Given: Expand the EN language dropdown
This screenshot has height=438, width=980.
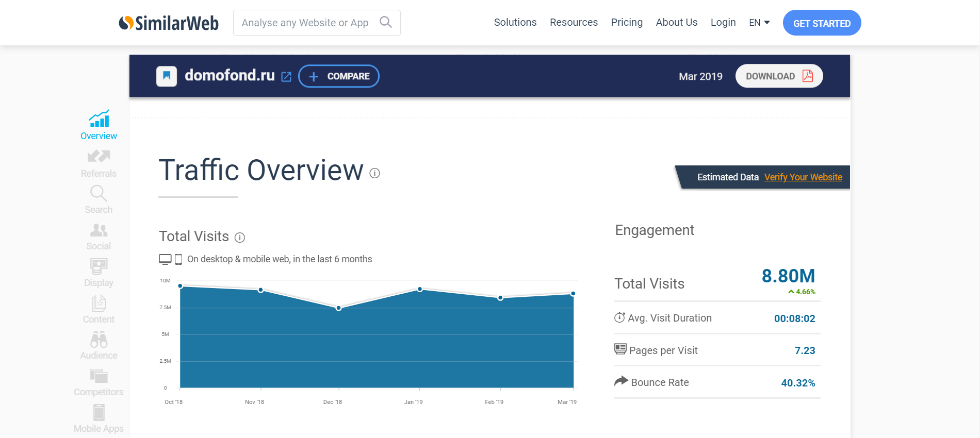Looking at the screenshot, I should click(x=759, y=23).
